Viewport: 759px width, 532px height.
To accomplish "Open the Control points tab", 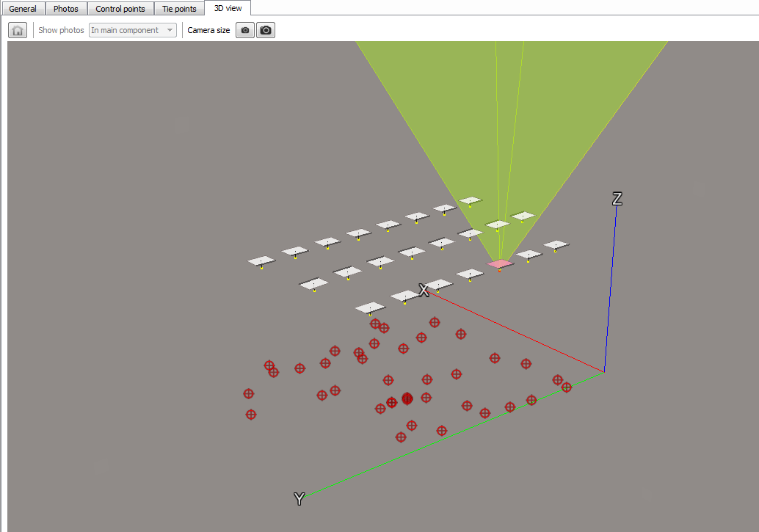I will [120, 9].
